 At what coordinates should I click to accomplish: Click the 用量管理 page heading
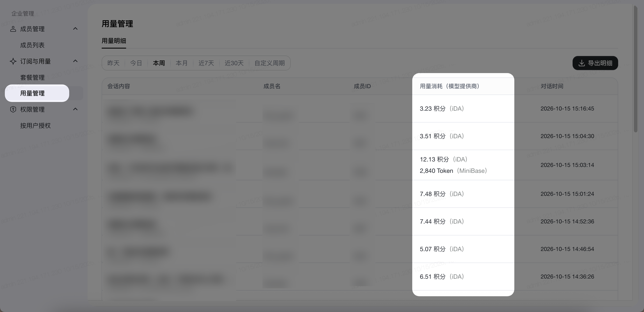click(x=117, y=24)
